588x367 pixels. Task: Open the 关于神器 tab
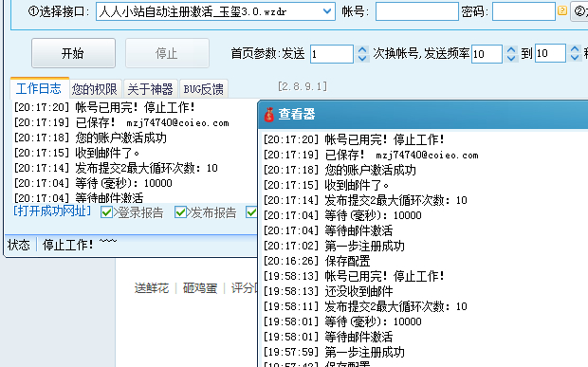150,89
